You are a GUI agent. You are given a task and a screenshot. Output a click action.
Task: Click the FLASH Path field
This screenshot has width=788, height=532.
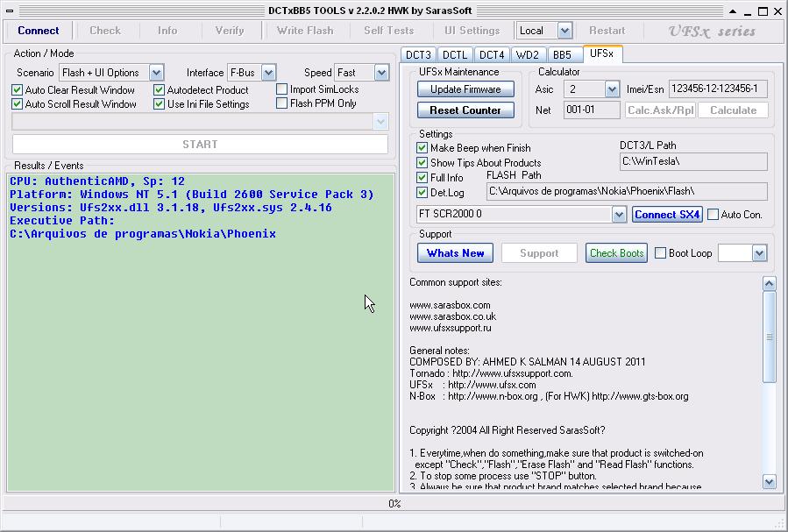point(627,191)
